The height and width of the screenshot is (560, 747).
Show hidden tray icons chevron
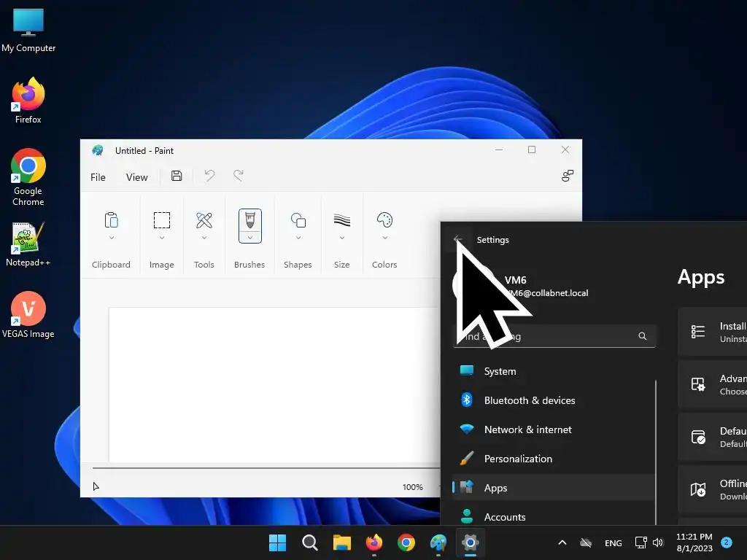coord(562,542)
